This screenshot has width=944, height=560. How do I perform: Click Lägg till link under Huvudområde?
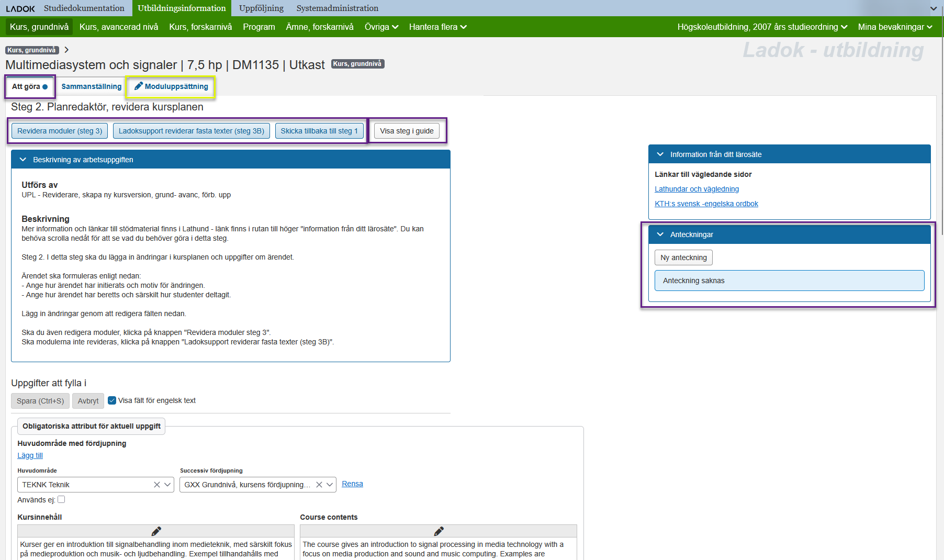point(30,455)
